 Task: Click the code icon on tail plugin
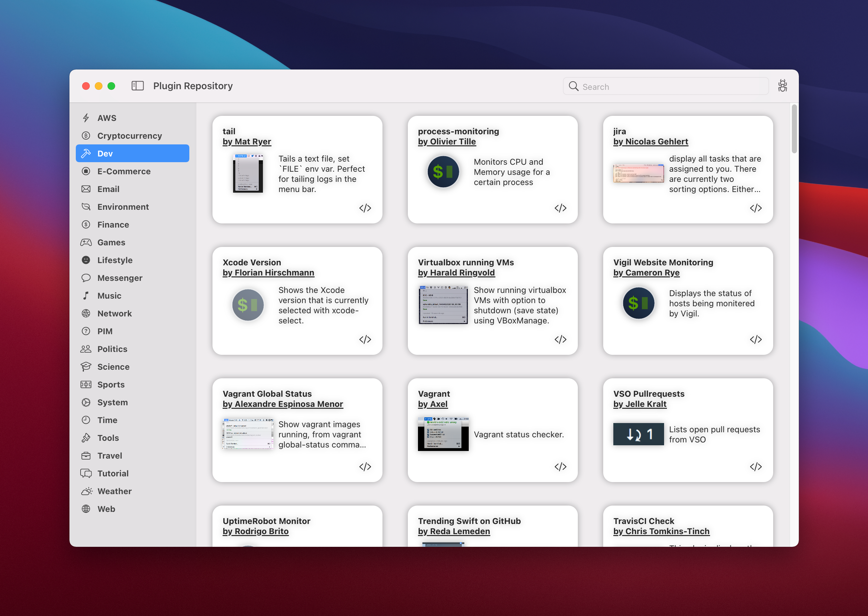coord(365,207)
